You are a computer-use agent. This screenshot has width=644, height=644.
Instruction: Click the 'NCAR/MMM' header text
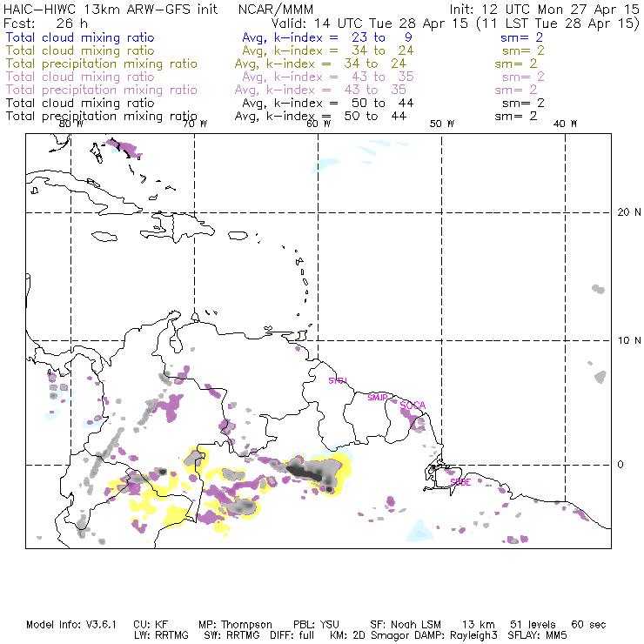(276, 10)
